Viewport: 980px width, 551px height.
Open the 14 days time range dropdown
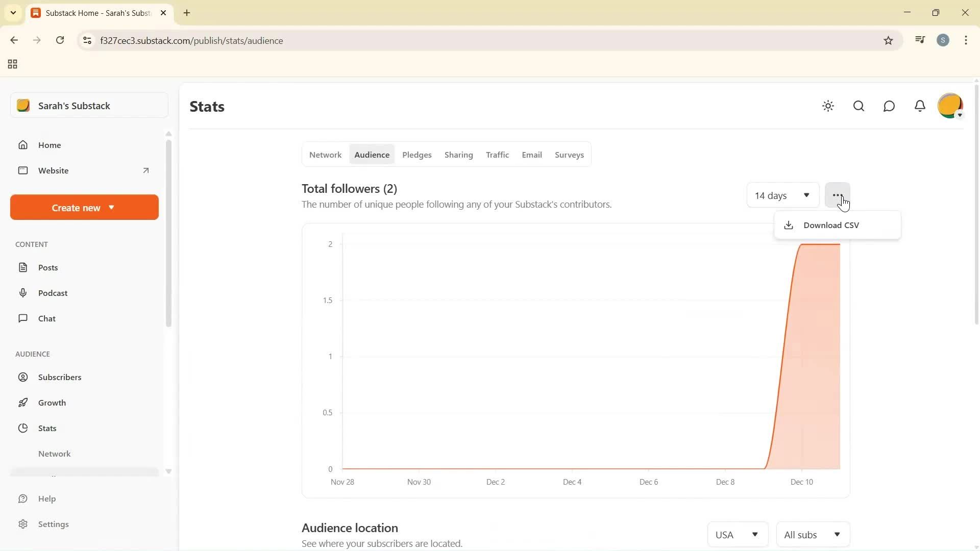click(782, 195)
